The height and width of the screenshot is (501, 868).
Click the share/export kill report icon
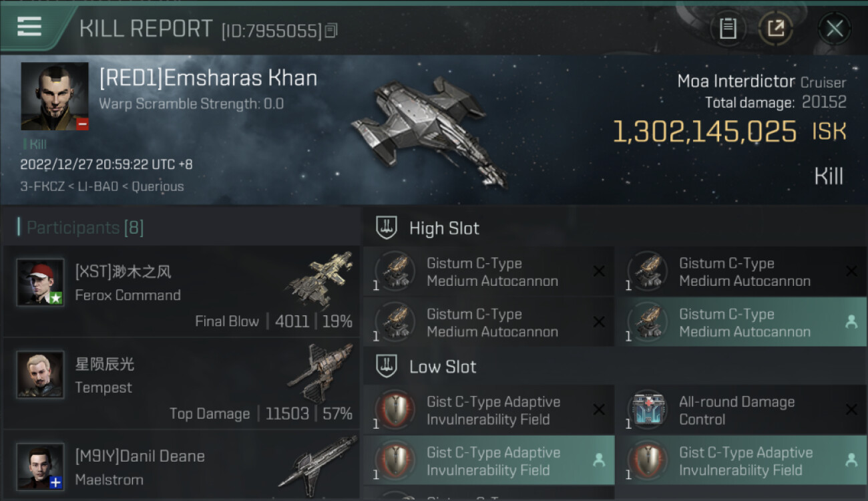pos(776,28)
